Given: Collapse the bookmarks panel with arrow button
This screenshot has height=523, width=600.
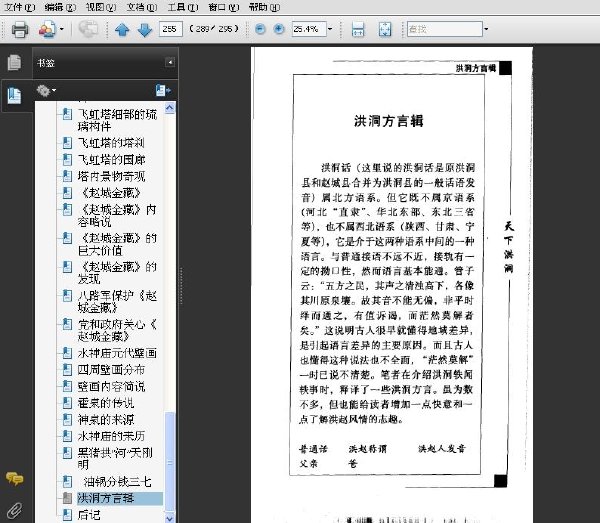Looking at the screenshot, I should click(x=170, y=62).
